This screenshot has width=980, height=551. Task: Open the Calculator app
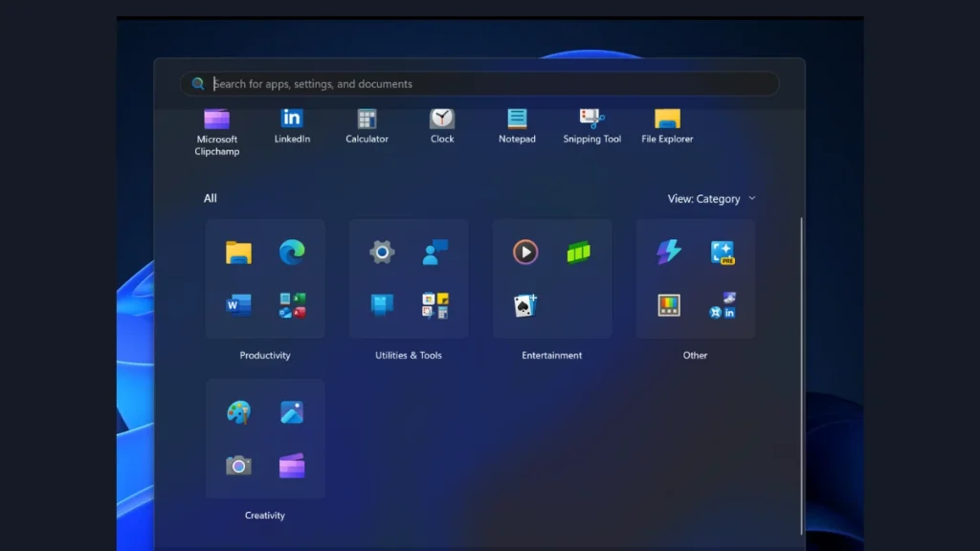pyautogui.click(x=367, y=125)
